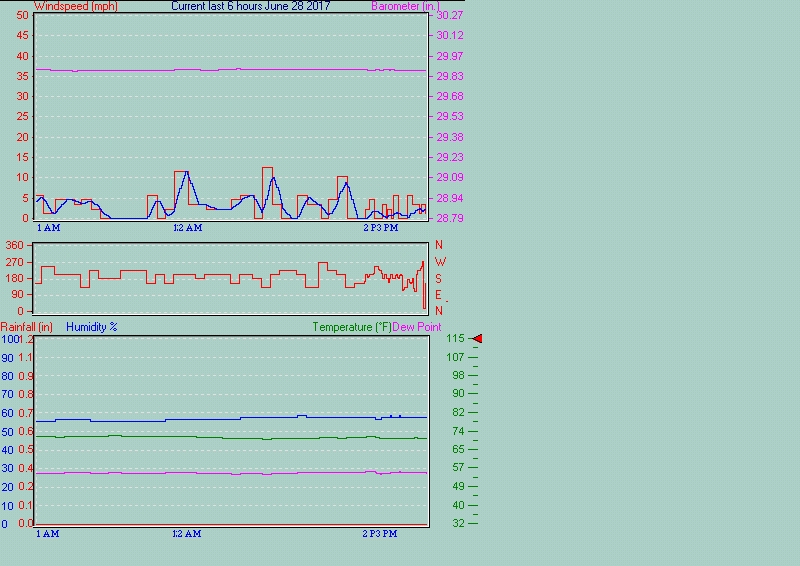Click the Rainfall (in) legend label
The image size is (800, 566).
(x=27, y=326)
